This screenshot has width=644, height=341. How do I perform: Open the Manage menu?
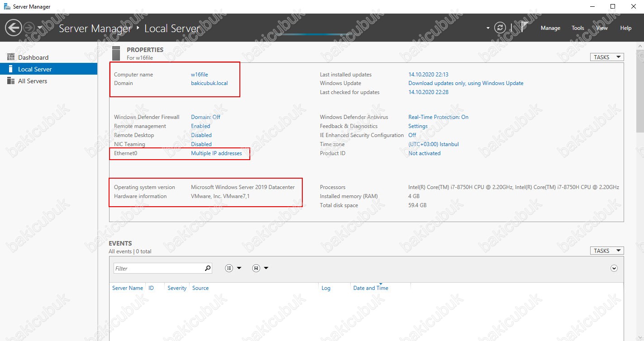(x=550, y=28)
